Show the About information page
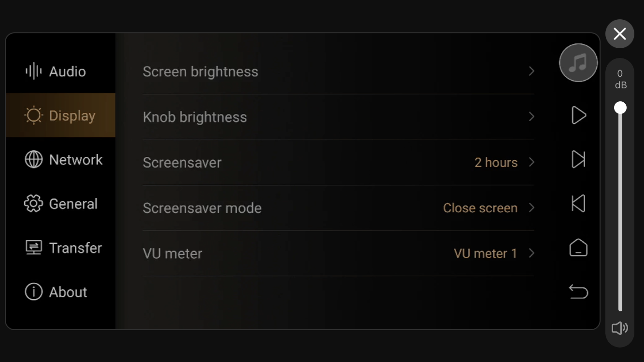This screenshot has width=644, height=362. pyautogui.click(x=60, y=292)
